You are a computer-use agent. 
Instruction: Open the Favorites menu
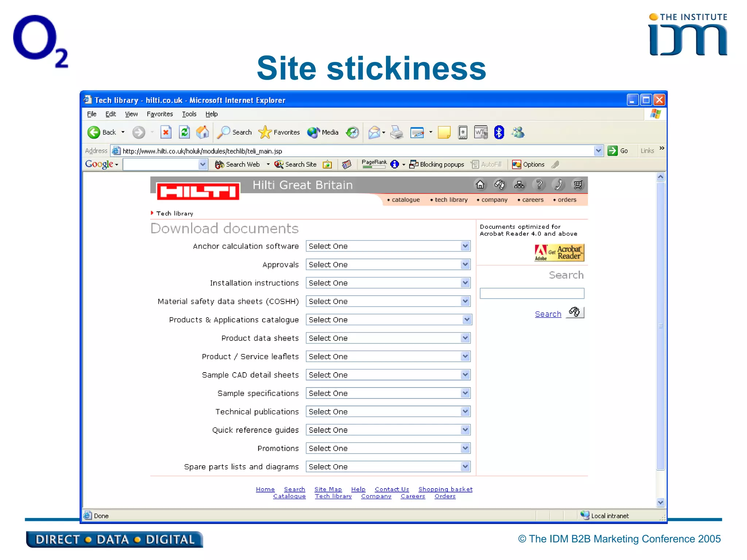pos(160,114)
